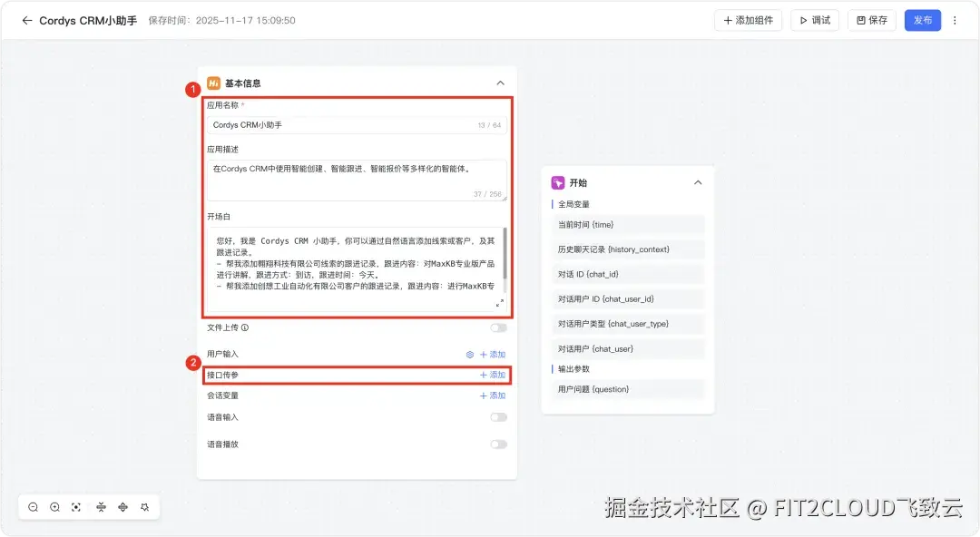Add a 接口传参 parameter
980x537 pixels.
pyautogui.click(x=493, y=376)
